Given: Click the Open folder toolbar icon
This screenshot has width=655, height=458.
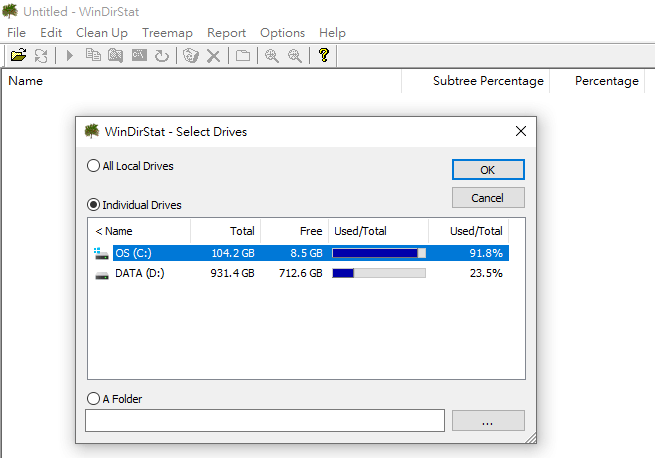Looking at the screenshot, I should [x=18, y=55].
